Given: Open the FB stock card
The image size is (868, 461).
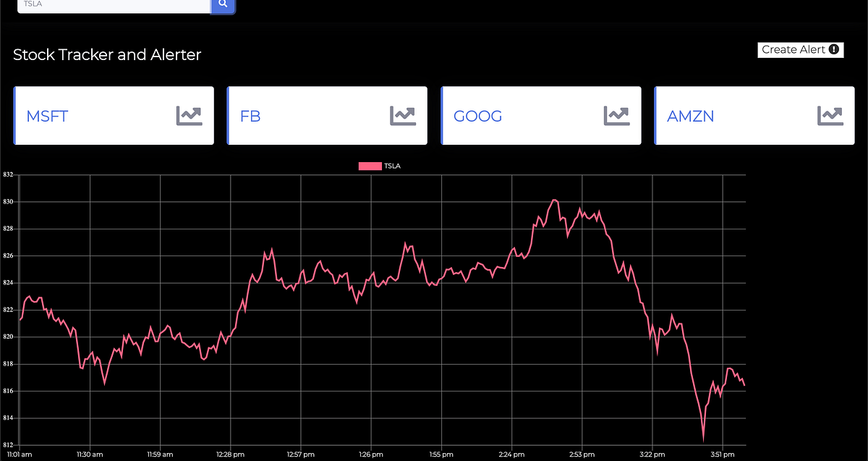Looking at the screenshot, I should [x=327, y=116].
